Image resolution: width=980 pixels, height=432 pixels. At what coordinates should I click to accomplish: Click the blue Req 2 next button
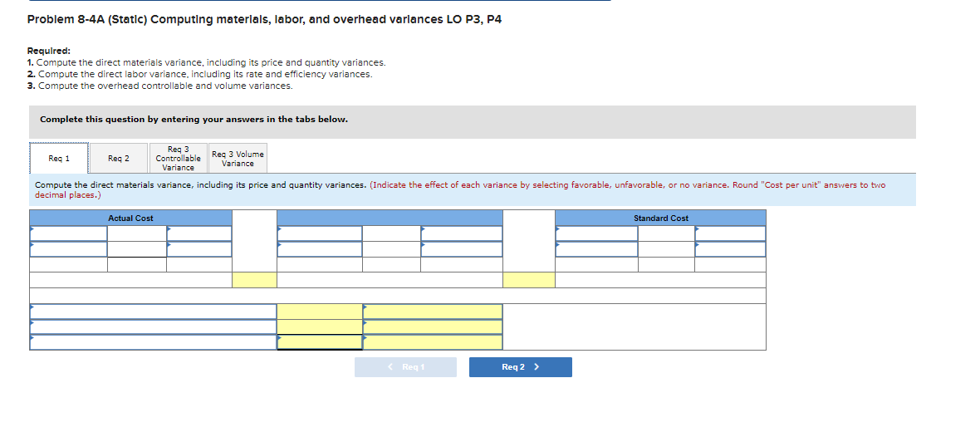click(x=520, y=367)
